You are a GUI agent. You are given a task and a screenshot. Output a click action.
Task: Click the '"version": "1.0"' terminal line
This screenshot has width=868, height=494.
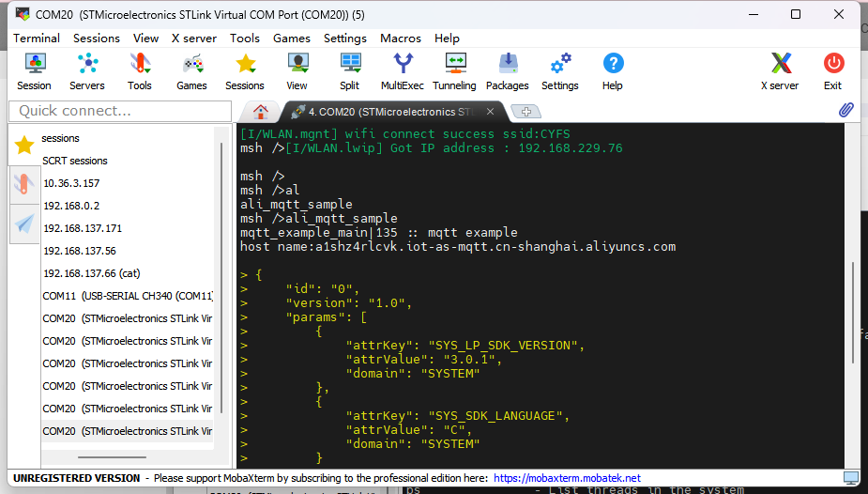[349, 303]
